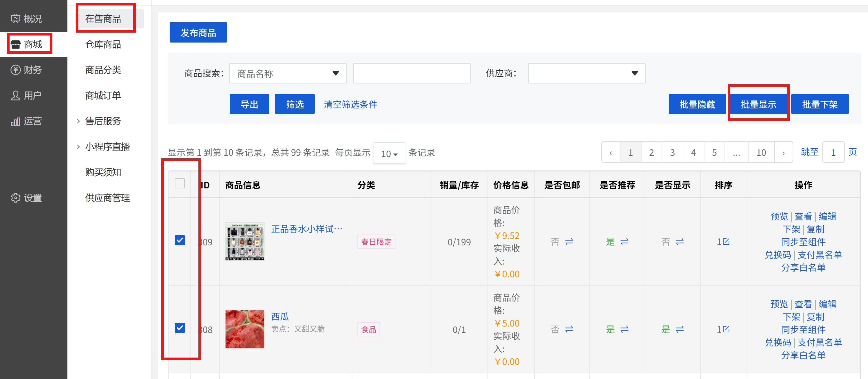The image size is (868, 379).
Task: Open the 供应商 supplier dropdown
Action: pyautogui.click(x=586, y=73)
